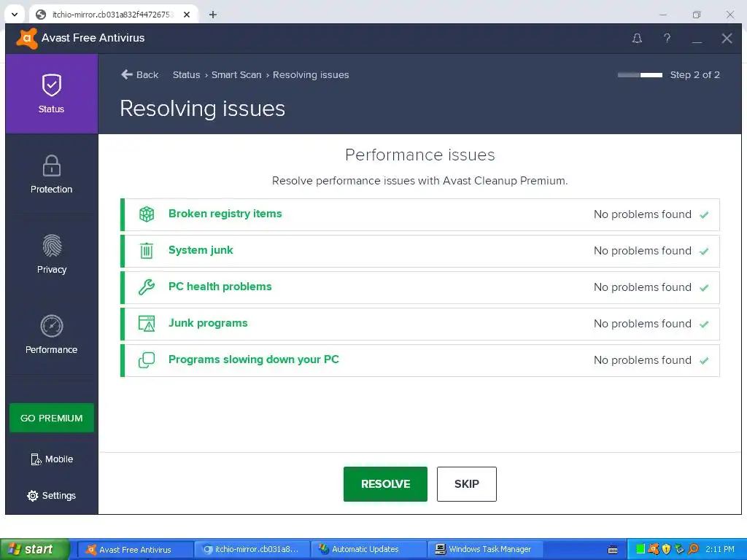This screenshot has width=747, height=560.
Task: Click the green square tray icon
Action: pyautogui.click(x=640, y=549)
